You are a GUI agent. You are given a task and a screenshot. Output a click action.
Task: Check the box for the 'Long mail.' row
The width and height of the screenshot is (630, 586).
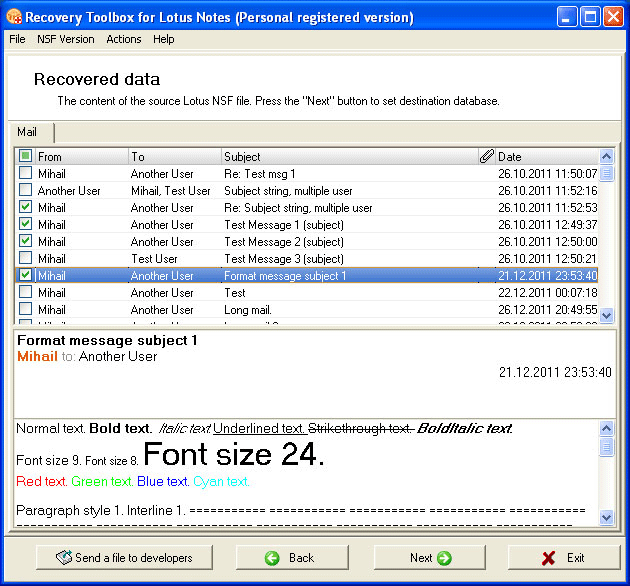[25, 309]
